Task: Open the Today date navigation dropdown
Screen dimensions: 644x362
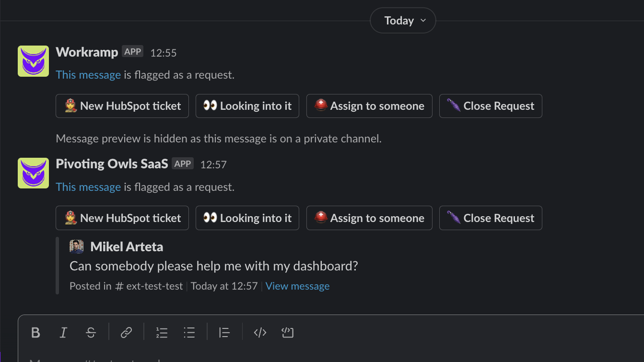Action: 403,20
